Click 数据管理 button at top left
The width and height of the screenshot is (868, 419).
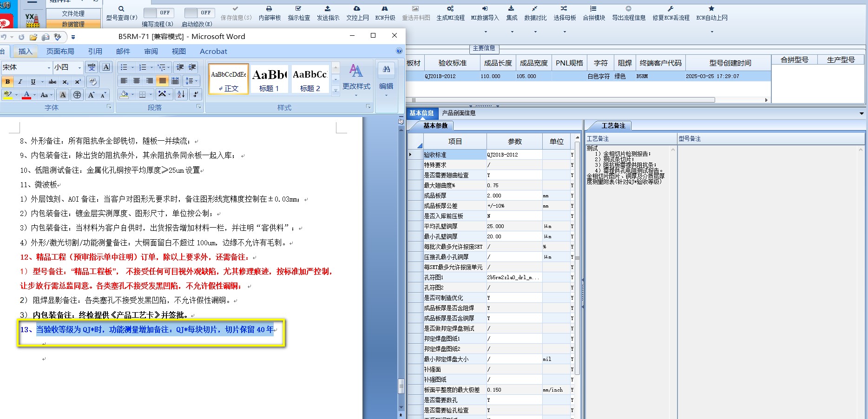73,24
